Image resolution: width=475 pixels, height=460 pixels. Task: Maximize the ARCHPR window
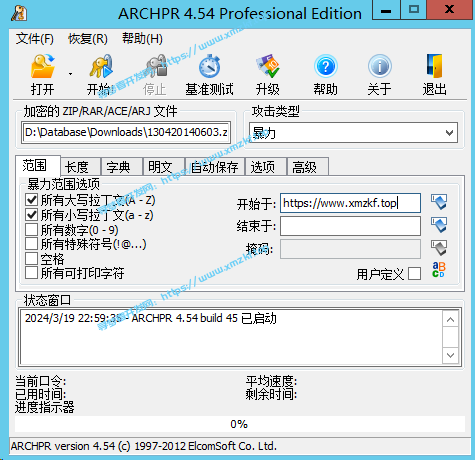[x=414, y=10]
